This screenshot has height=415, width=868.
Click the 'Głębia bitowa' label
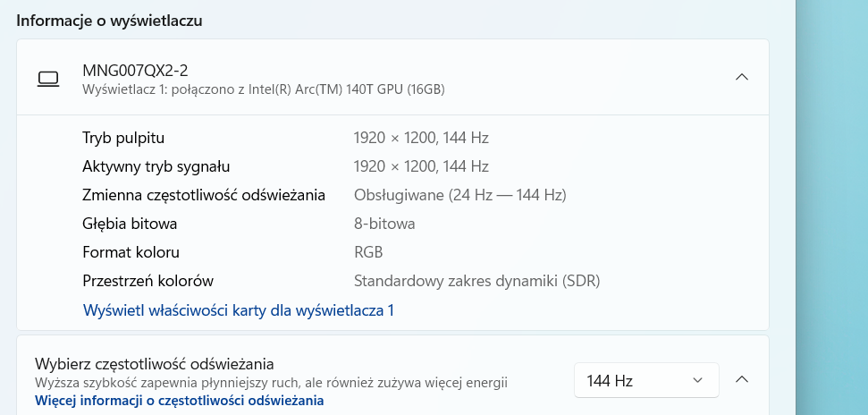pyautogui.click(x=130, y=224)
